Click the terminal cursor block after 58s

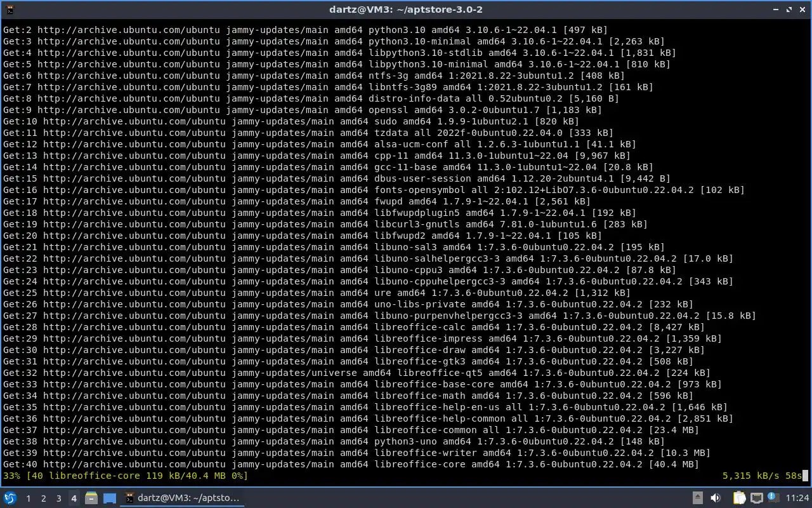click(805, 476)
